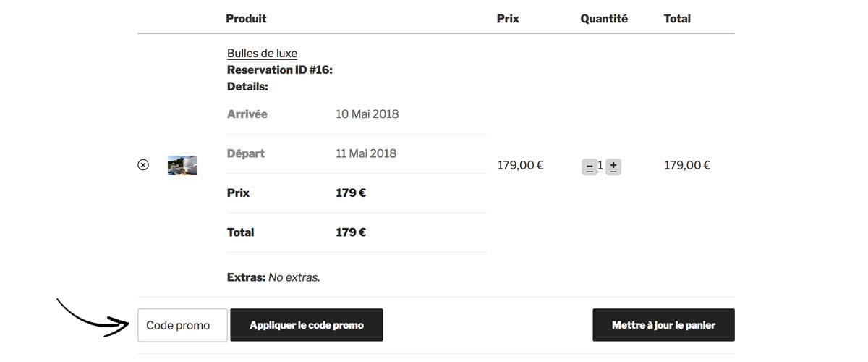Select the departure date 11 Mai 2018
This screenshot has height=362, width=868.
(366, 153)
